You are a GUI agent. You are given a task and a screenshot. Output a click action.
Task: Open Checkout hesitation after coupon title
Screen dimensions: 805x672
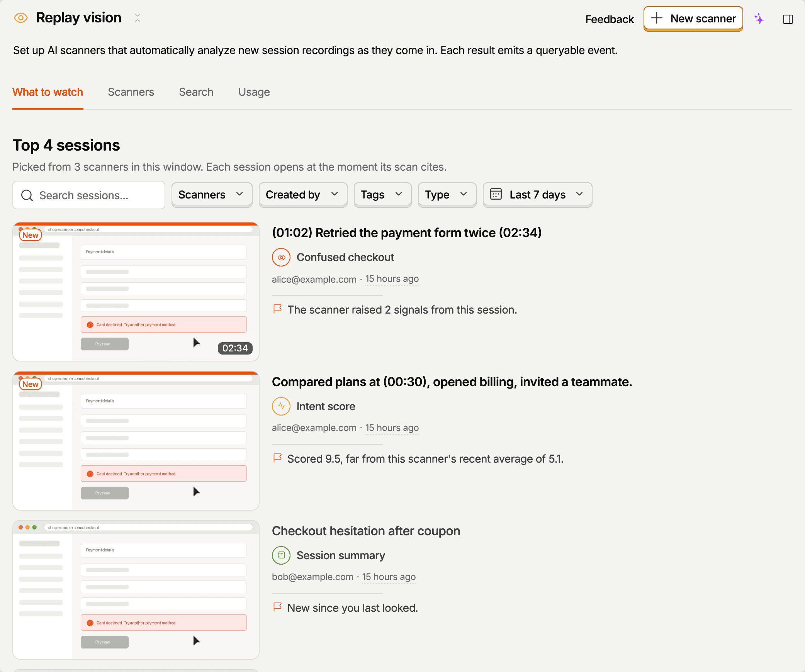coord(366,531)
